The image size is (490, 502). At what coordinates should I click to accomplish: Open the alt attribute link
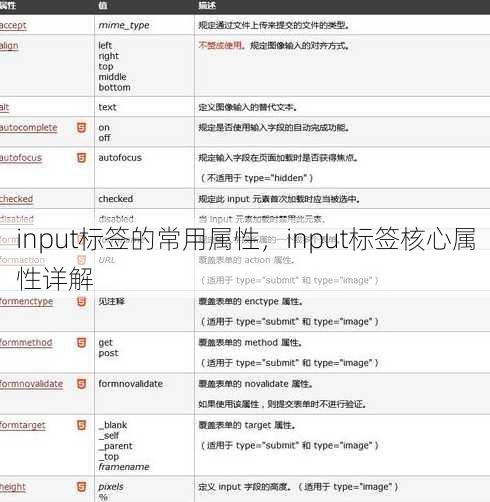click(4, 107)
